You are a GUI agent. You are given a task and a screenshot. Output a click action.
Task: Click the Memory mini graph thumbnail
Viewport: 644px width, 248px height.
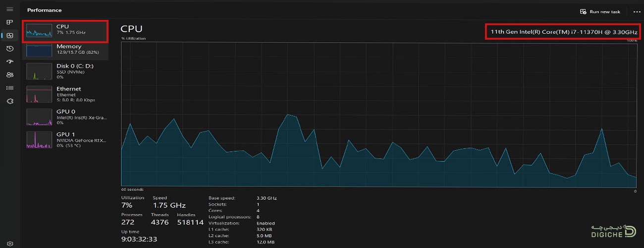[x=39, y=50]
